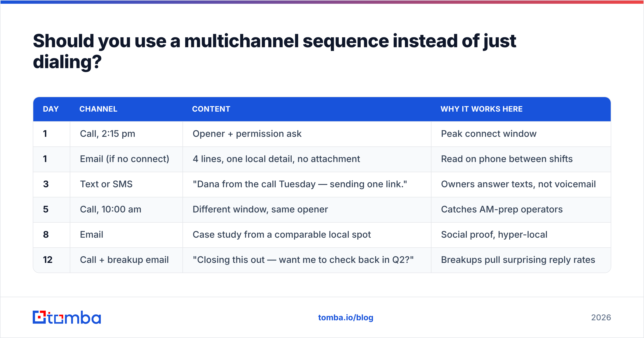
Task: Click the 2026 year label
Action: click(601, 318)
